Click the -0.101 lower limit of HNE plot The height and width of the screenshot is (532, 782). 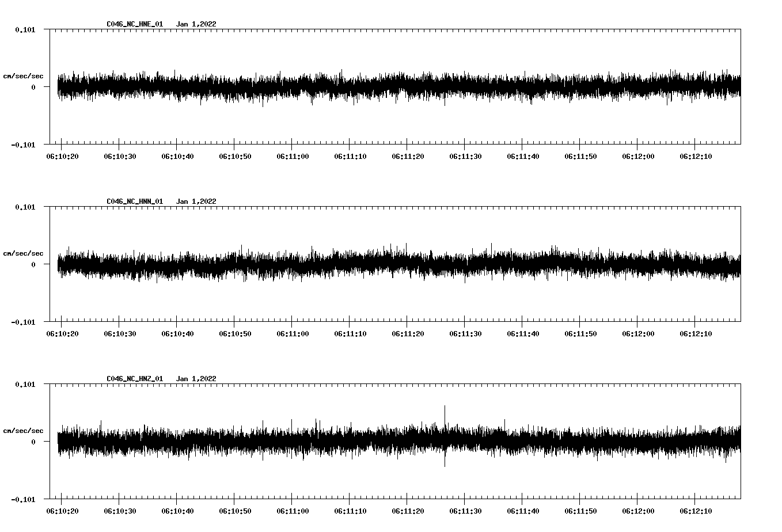click(23, 145)
